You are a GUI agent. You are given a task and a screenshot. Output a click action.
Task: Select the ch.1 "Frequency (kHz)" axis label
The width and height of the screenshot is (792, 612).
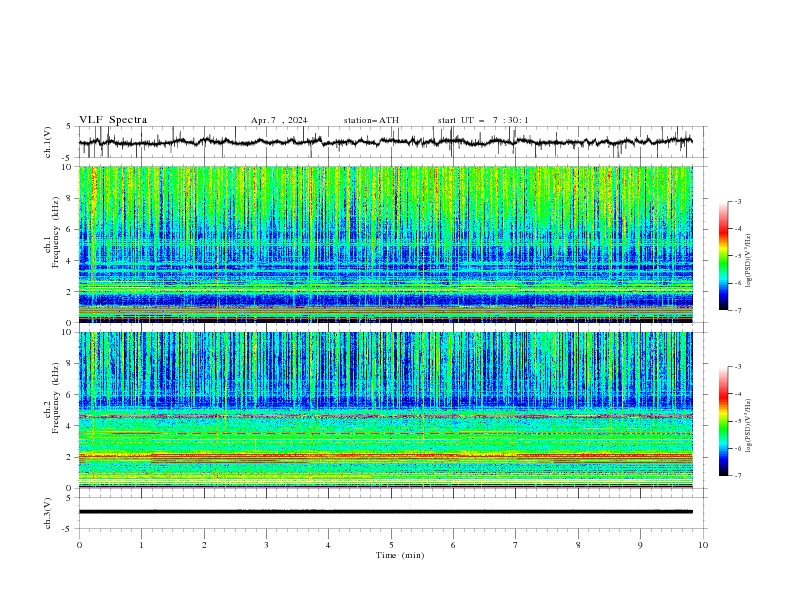[x=56, y=233]
